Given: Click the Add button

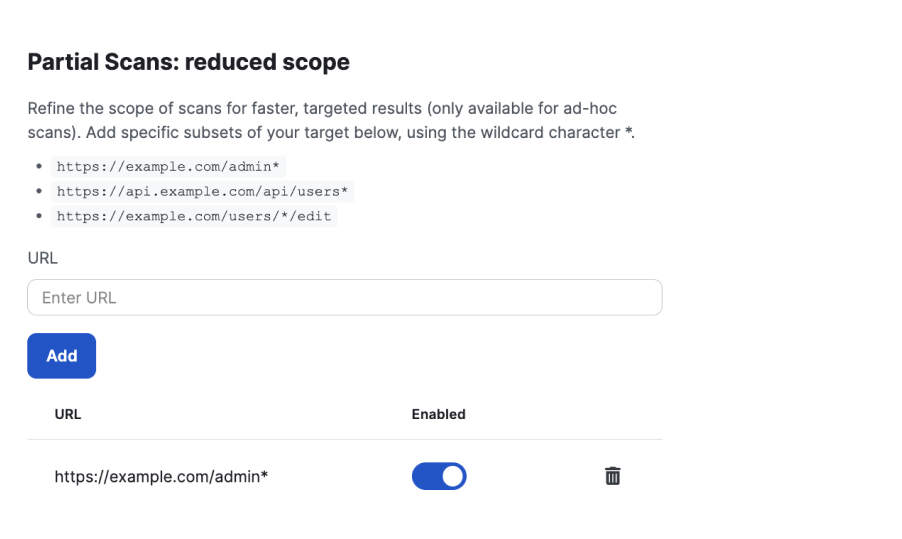Looking at the screenshot, I should click(61, 356).
